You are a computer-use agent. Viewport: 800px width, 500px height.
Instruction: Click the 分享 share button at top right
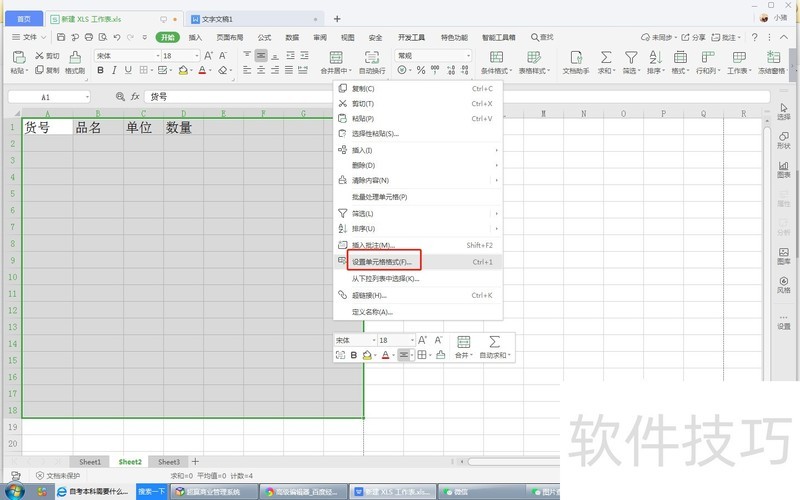(693, 37)
